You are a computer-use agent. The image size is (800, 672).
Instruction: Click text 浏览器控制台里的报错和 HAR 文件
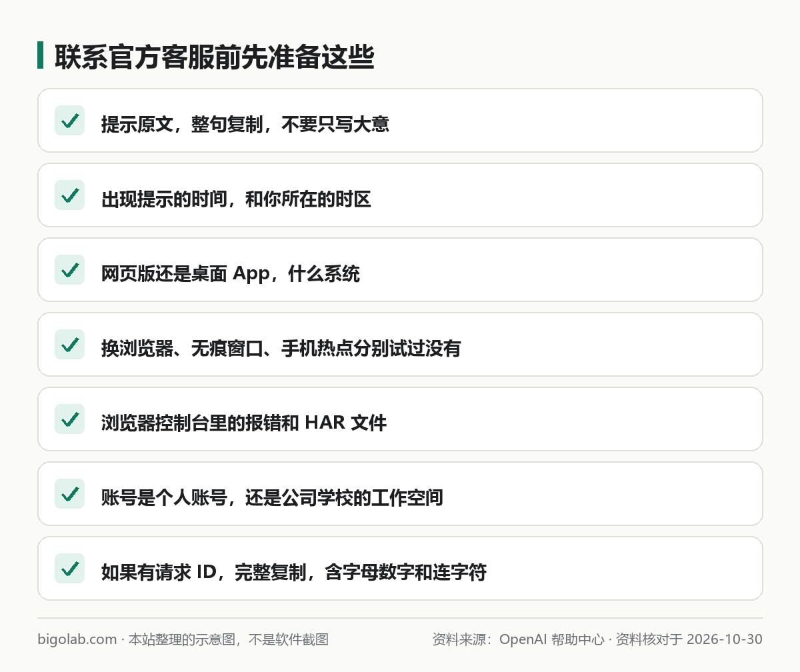[x=244, y=423]
